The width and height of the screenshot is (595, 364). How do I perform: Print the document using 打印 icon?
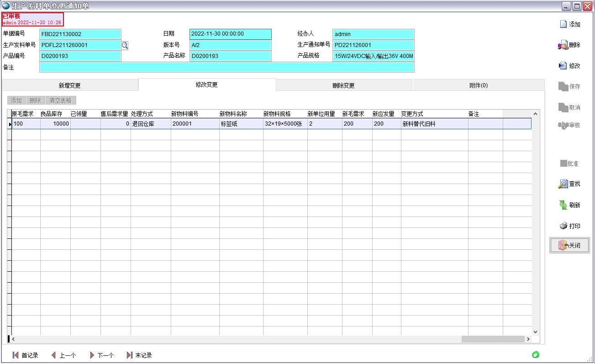563,226
